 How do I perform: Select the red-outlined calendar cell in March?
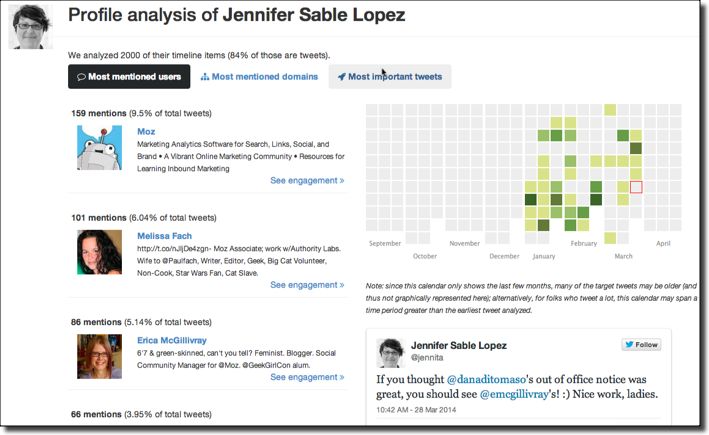(637, 187)
